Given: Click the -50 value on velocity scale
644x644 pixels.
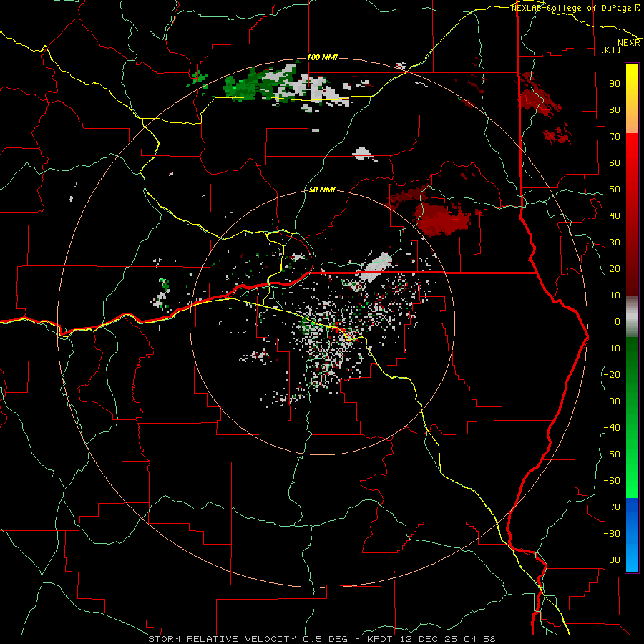Looking at the screenshot, I should (612, 454).
